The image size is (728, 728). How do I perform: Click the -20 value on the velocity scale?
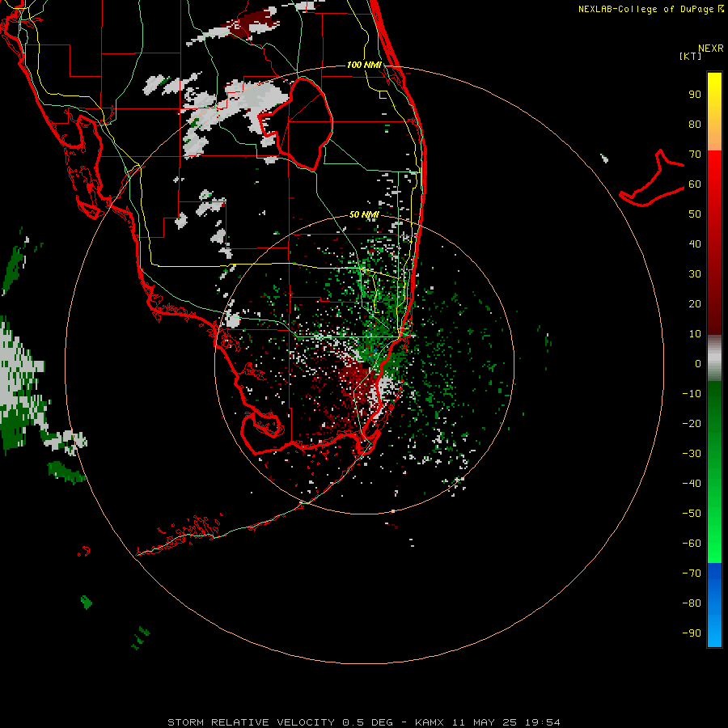click(x=692, y=424)
